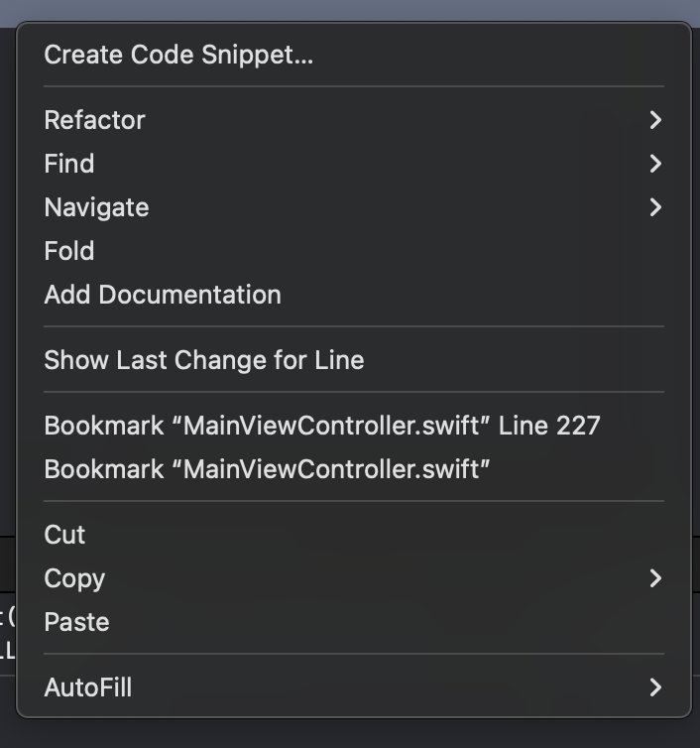This screenshot has height=748, width=700.
Task: Bookmark the whole MainViewController.swift file
Action: (268, 469)
